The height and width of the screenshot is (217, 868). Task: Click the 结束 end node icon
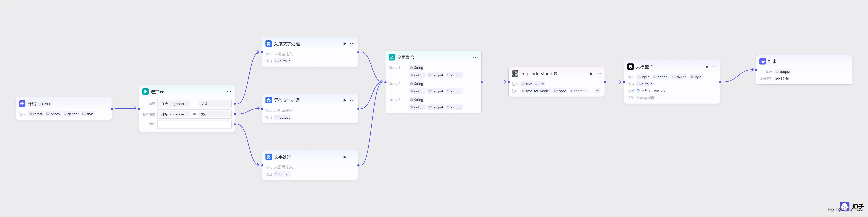pos(763,61)
